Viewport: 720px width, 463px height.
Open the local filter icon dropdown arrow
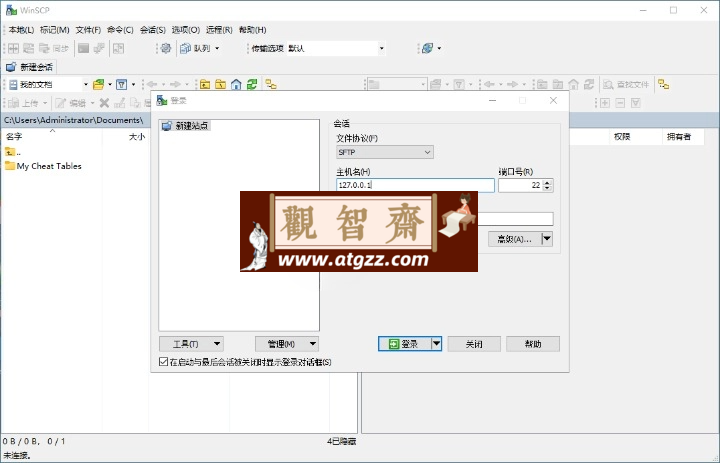[134, 85]
